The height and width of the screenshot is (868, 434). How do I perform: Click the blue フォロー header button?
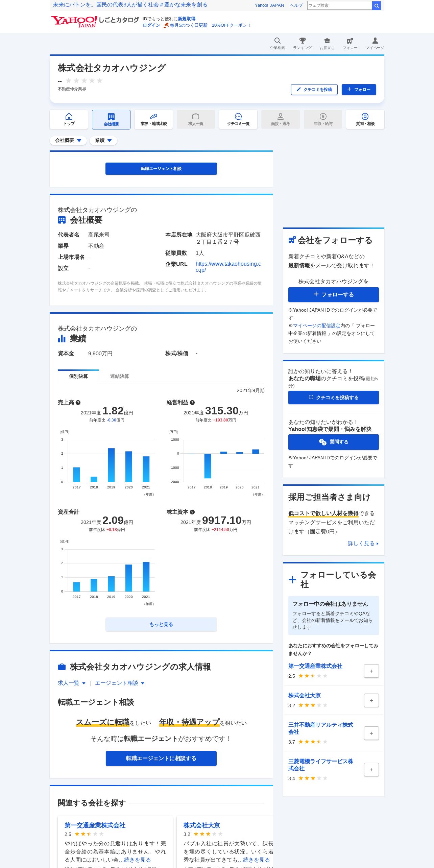tap(359, 90)
